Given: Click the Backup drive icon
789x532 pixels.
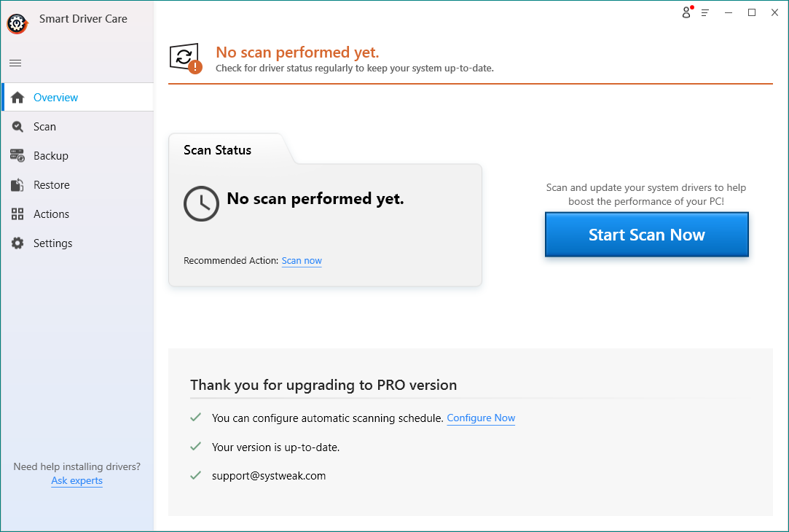Looking at the screenshot, I should pyautogui.click(x=18, y=156).
